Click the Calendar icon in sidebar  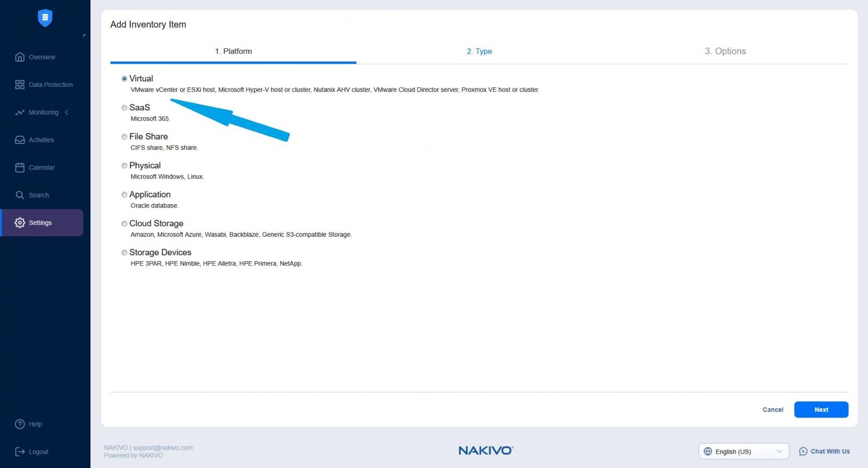click(20, 168)
